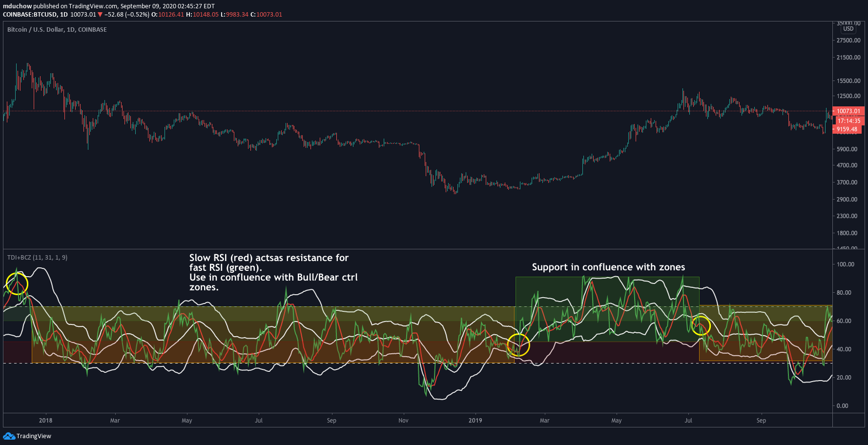Click the Nov label on time axis
Screen dimensions: 868x445
(x=403, y=420)
